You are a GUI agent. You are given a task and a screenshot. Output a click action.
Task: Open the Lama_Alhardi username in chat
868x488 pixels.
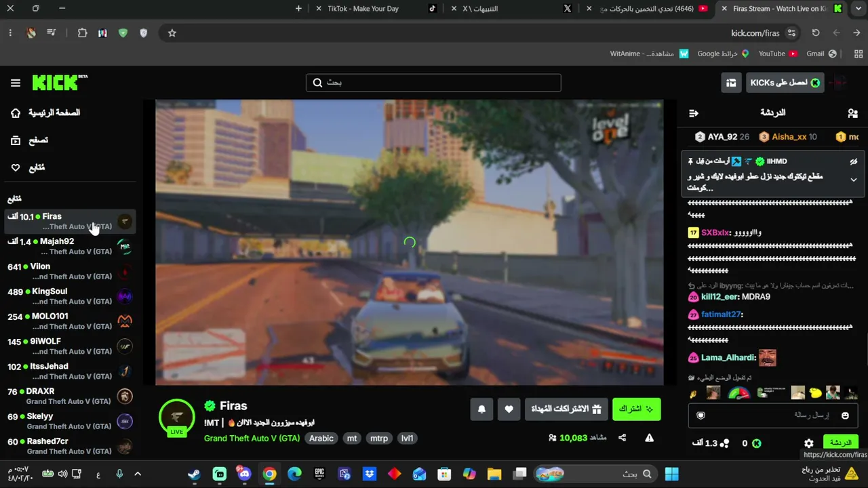(728, 358)
